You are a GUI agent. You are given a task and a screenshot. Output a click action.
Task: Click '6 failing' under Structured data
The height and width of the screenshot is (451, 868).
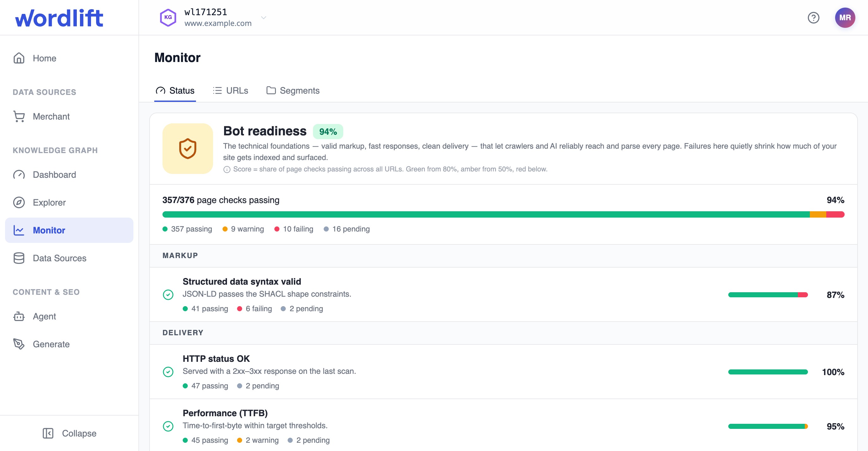tap(254, 308)
